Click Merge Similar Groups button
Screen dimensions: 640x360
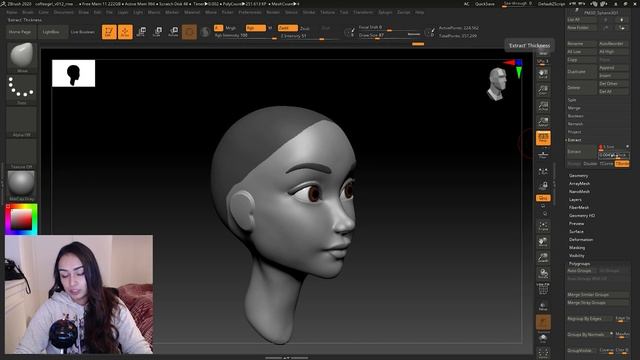pos(598,294)
